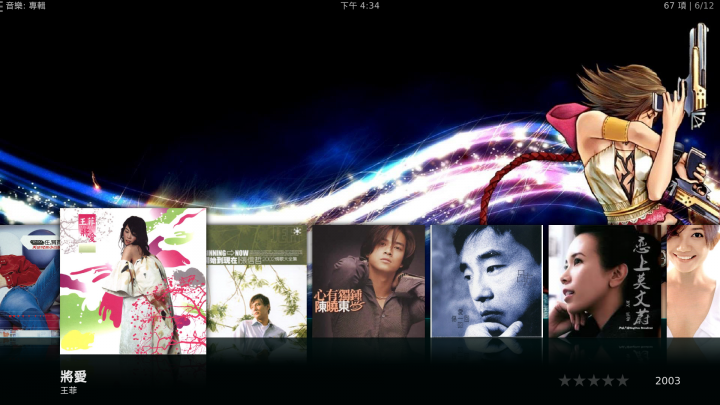Select the jeans album cover at left edge
720x405 pixels.
coord(29,281)
